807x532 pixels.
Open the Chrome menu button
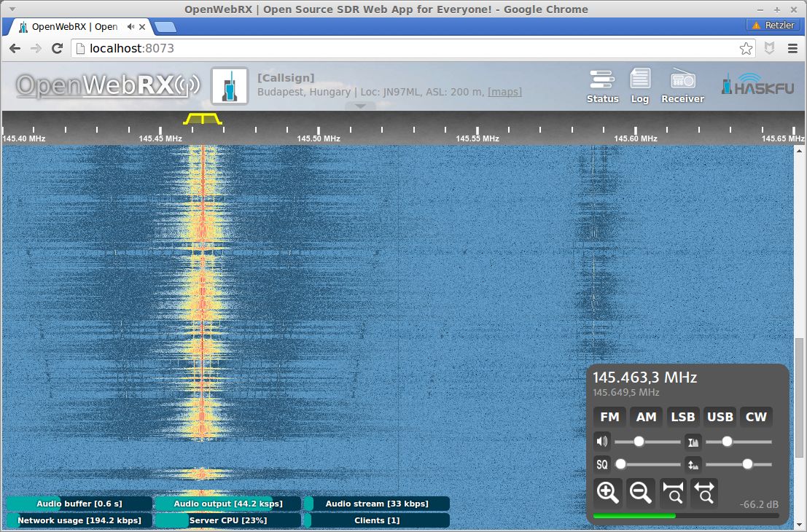793,49
